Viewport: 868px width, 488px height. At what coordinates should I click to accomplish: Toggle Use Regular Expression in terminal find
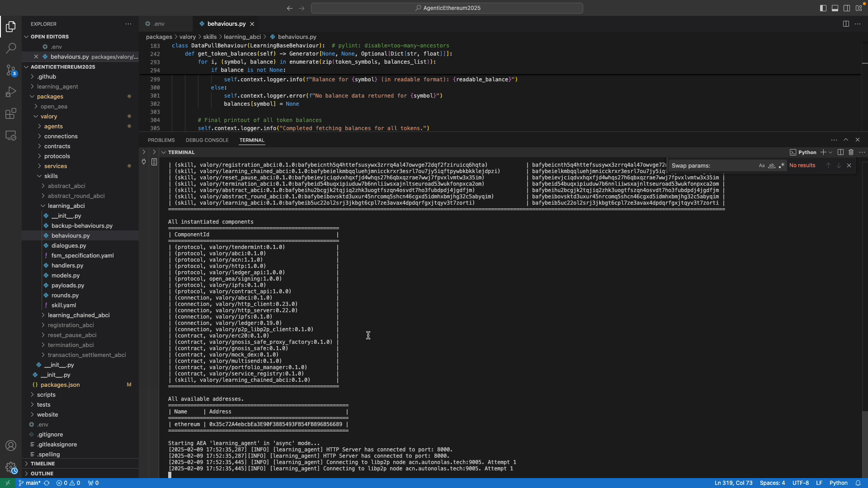click(x=782, y=165)
